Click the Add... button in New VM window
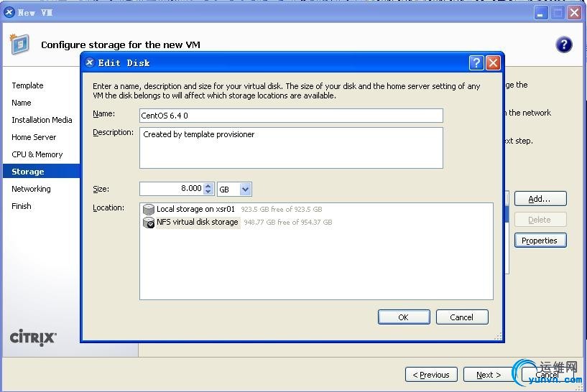This screenshot has width=587, height=392. pyautogui.click(x=540, y=199)
